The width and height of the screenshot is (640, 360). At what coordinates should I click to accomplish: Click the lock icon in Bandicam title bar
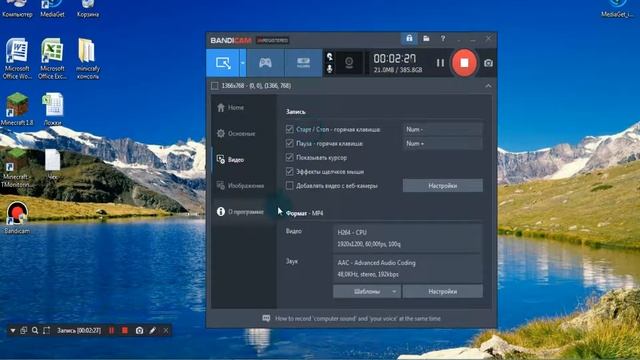[x=409, y=39]
